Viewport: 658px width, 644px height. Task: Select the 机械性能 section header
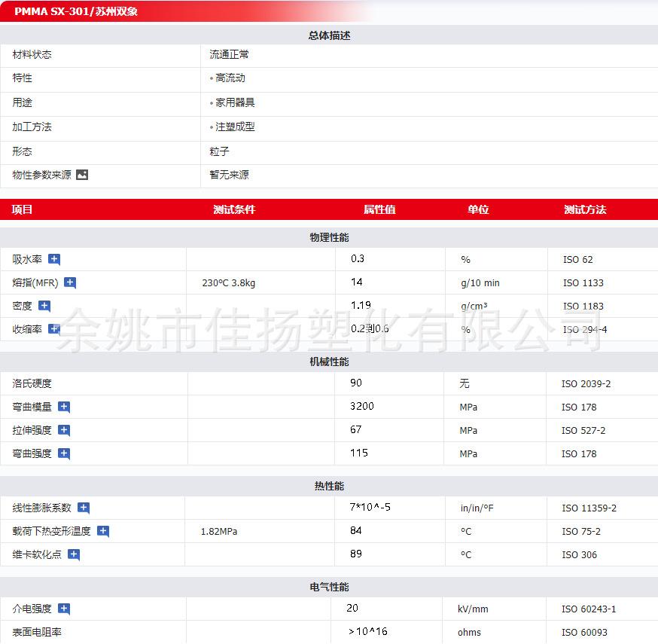pos(329,362)
